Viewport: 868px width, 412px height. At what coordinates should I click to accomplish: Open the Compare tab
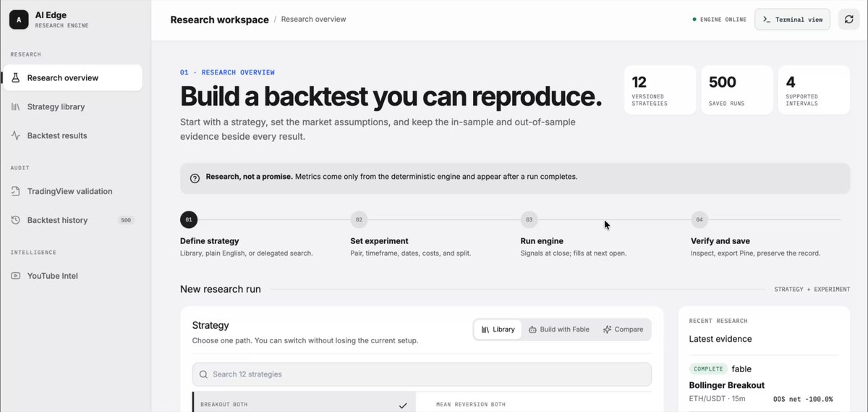coord(622,329)
